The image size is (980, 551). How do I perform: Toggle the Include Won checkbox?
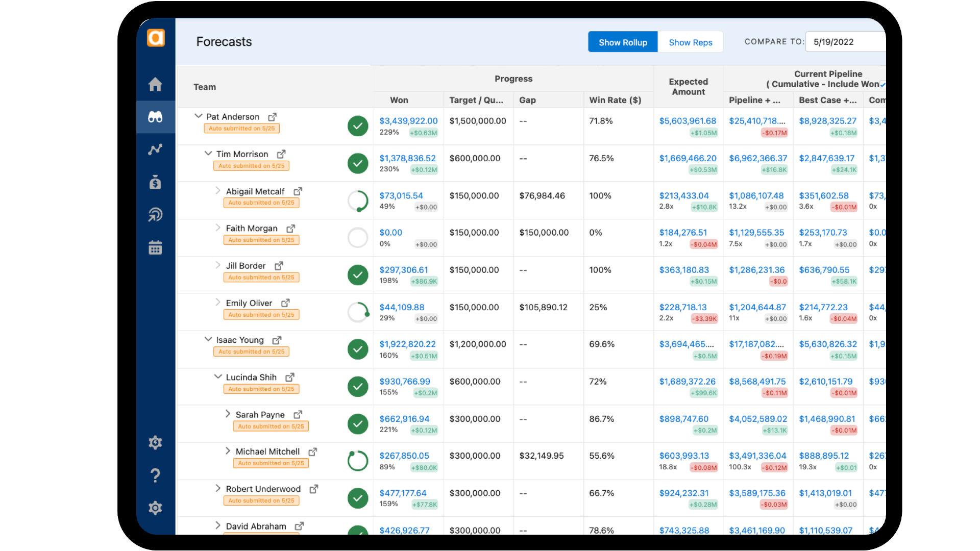(883, 85)
